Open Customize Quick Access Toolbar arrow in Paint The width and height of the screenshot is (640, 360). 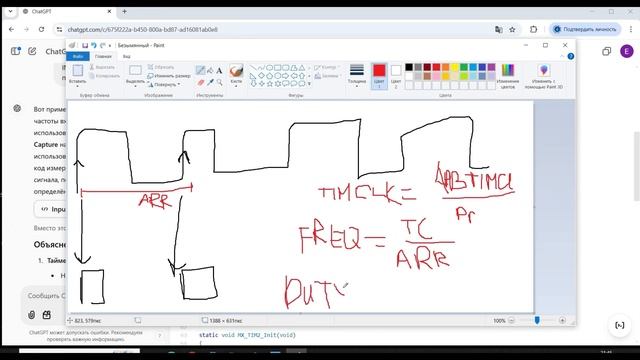coord(110,45)
